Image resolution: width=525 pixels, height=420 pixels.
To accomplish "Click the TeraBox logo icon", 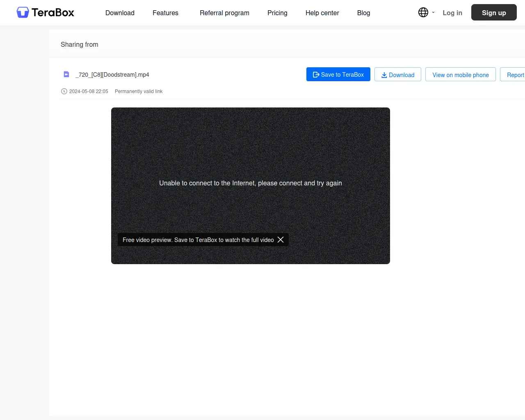I will (23, 13).
